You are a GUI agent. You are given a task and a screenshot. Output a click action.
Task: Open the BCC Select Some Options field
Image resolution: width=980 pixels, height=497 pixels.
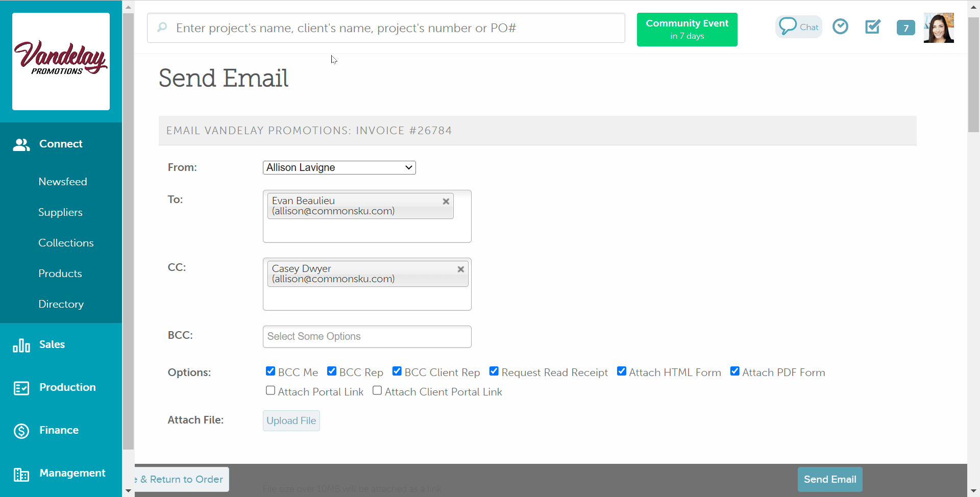(x=366, y=337)
